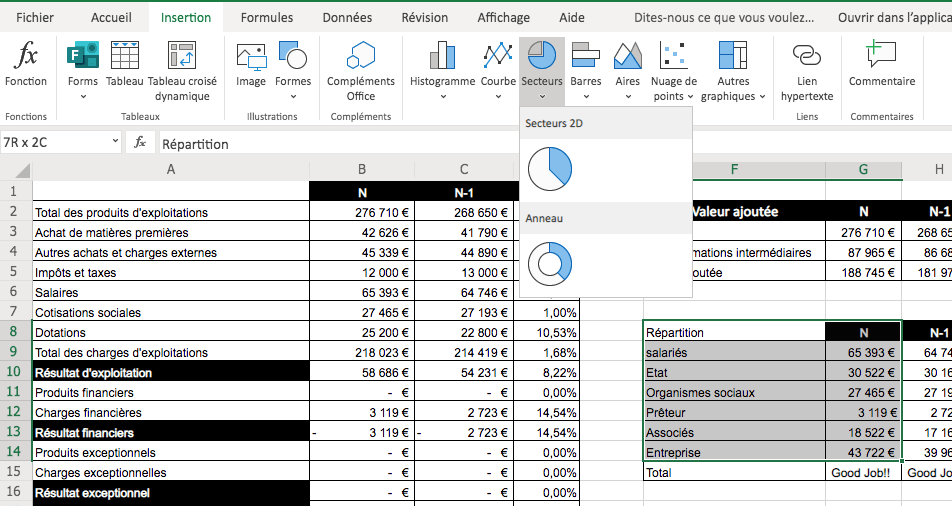Switch to the Formules tab
952x506 pixels.
pos(267,18)
